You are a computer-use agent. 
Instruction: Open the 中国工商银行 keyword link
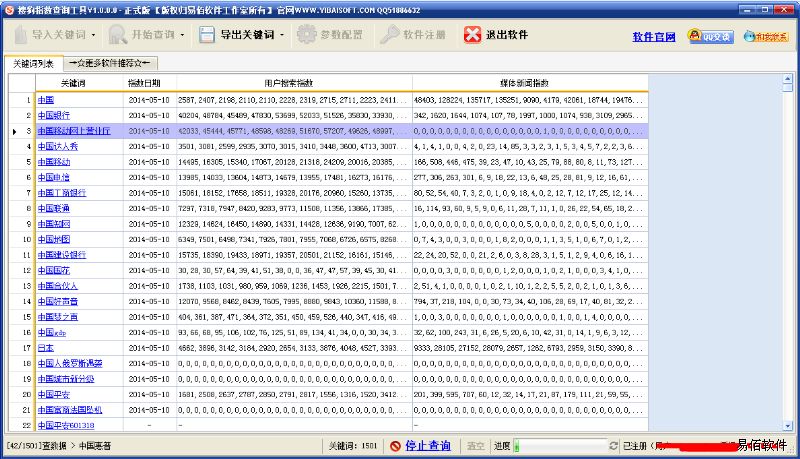tap(62, 193)
